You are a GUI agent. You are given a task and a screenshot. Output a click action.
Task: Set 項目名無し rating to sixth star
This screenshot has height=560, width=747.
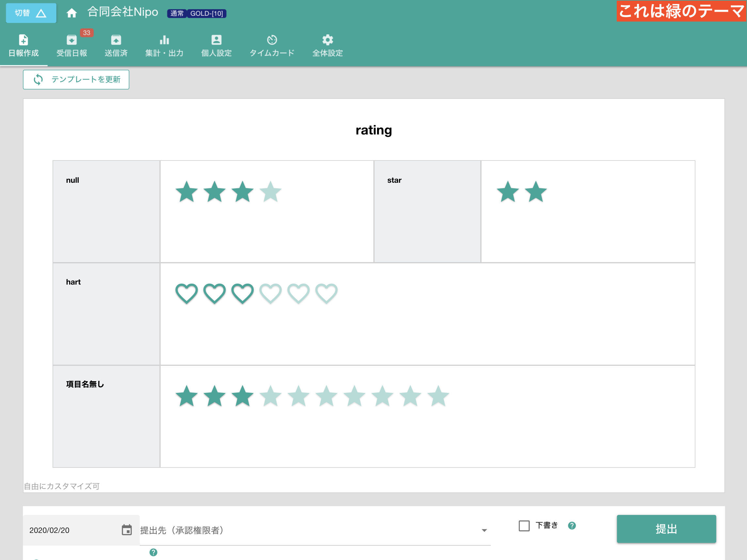pyautogui.click(x=326, y=396)
